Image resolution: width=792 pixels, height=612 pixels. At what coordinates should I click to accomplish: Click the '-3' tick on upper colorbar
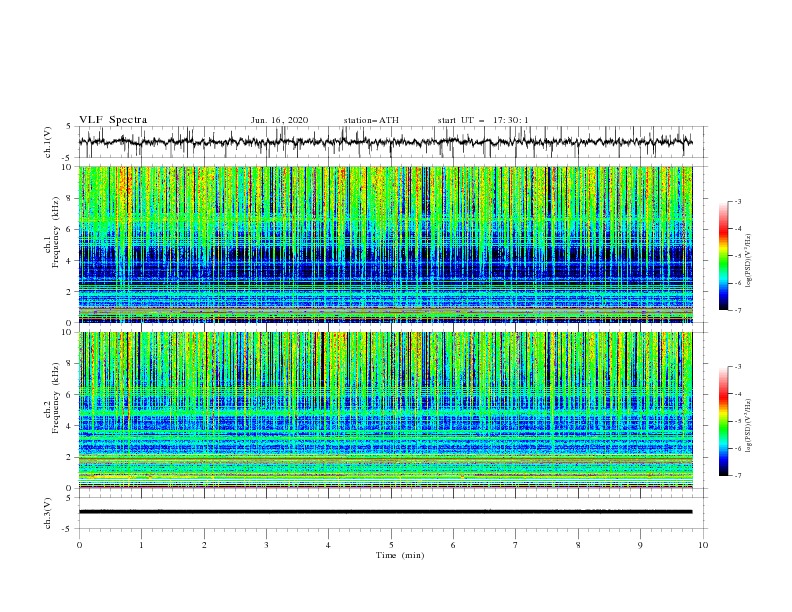click(738, 201)
